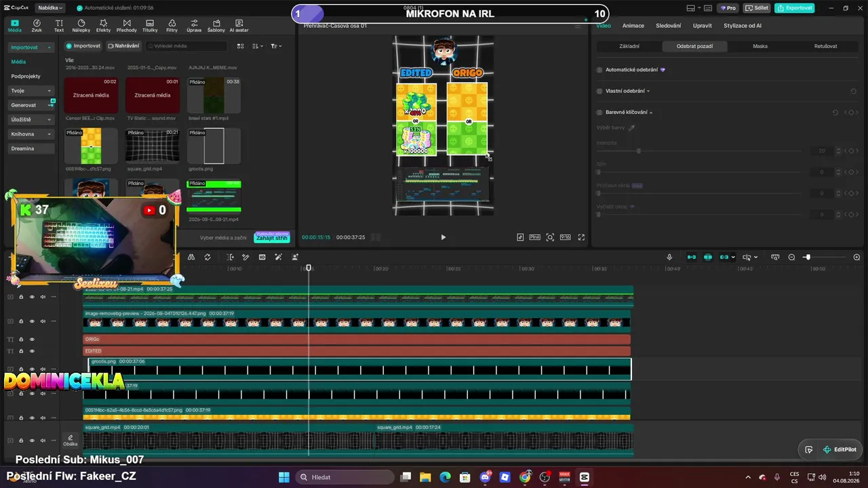Viewport: 868px width, 488px height.
Task: Select the Základní sub-tab
Action: [629, 46]
